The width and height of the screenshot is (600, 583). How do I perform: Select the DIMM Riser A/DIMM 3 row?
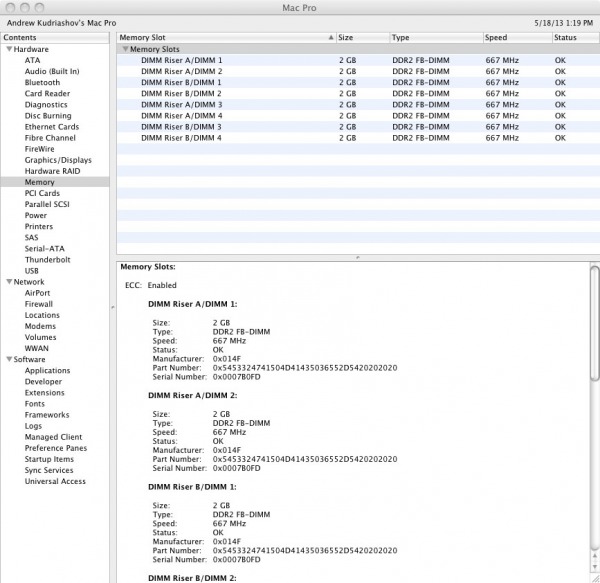pyautogui.click(x=358, y=104)
